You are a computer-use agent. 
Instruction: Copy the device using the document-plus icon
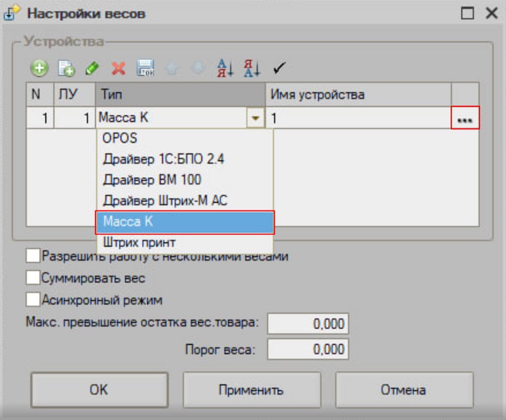click(66, 68)
